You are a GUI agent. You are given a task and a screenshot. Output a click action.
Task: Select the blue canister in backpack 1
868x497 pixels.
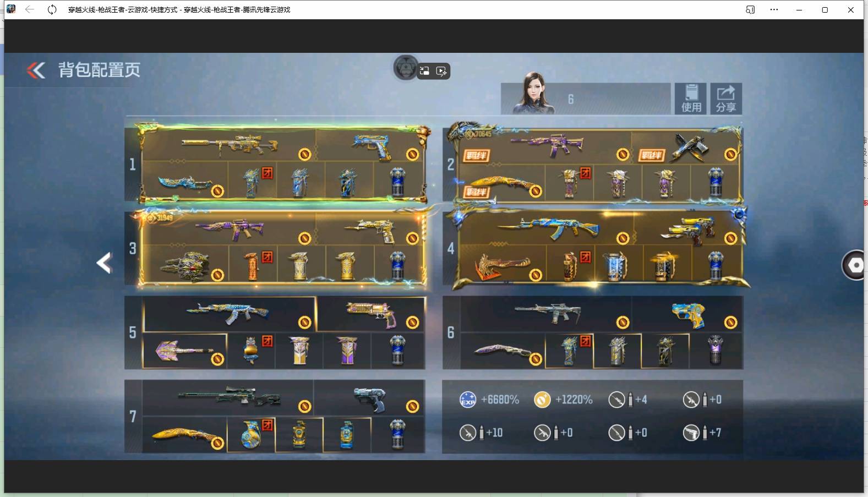(x=398, y=182)
